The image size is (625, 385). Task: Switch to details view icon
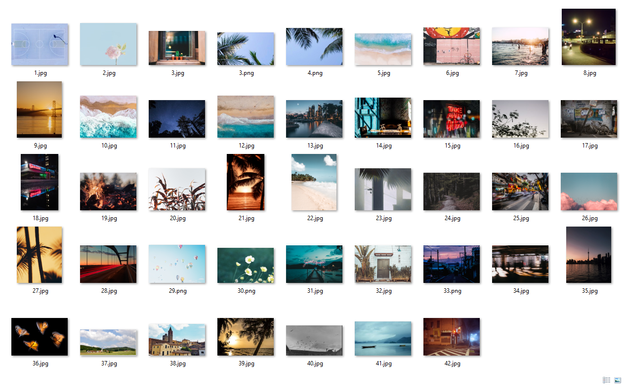(606, 380)
